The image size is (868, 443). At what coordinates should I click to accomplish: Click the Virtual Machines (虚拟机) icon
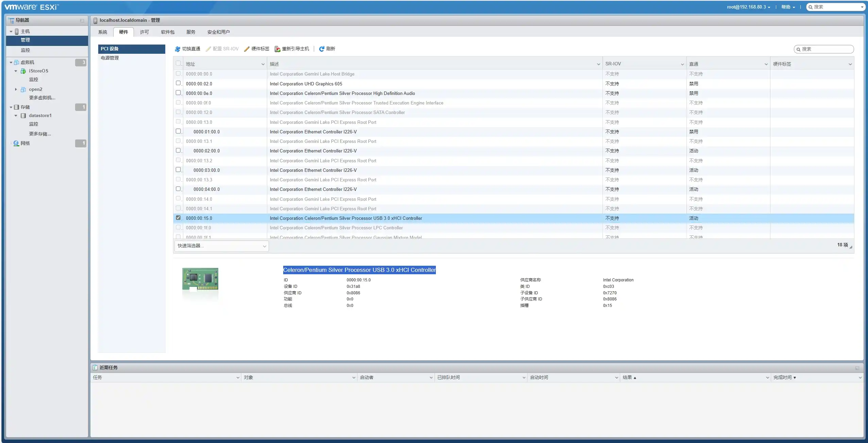(16, 63)
